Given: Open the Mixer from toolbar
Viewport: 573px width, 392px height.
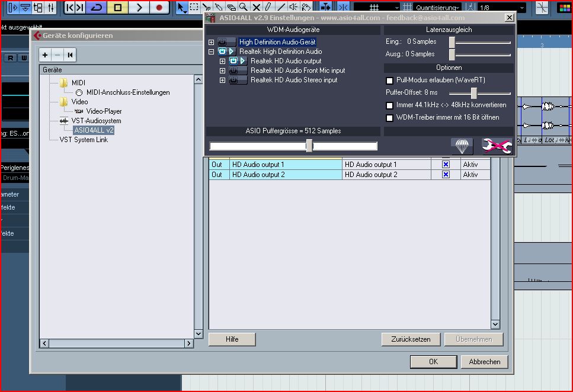Looking at the screenshot, I should (x=51, y=7).
